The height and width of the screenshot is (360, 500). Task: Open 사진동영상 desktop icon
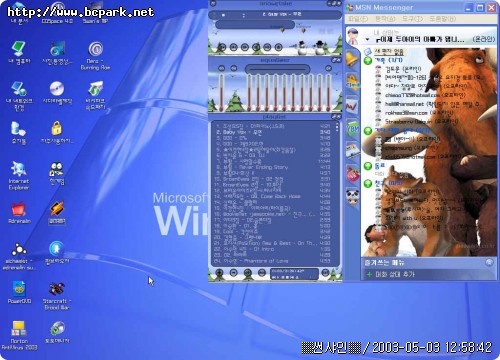[57, 53]
